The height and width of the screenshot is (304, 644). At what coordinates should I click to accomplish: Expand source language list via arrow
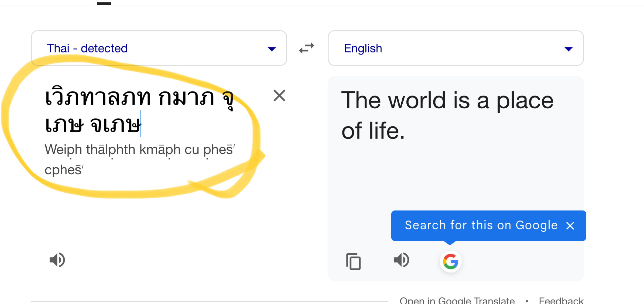click(x=272, y=49)
